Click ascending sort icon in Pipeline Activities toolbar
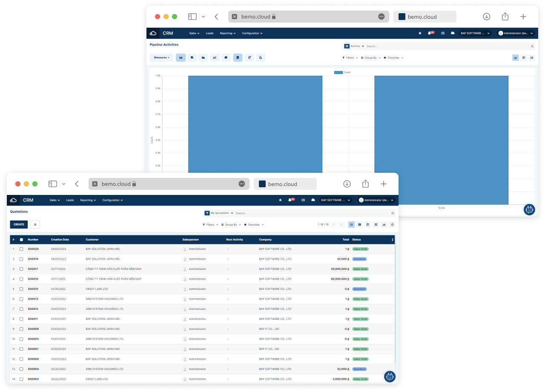Viewport: 545px width, 392px height. coord(261,57)
